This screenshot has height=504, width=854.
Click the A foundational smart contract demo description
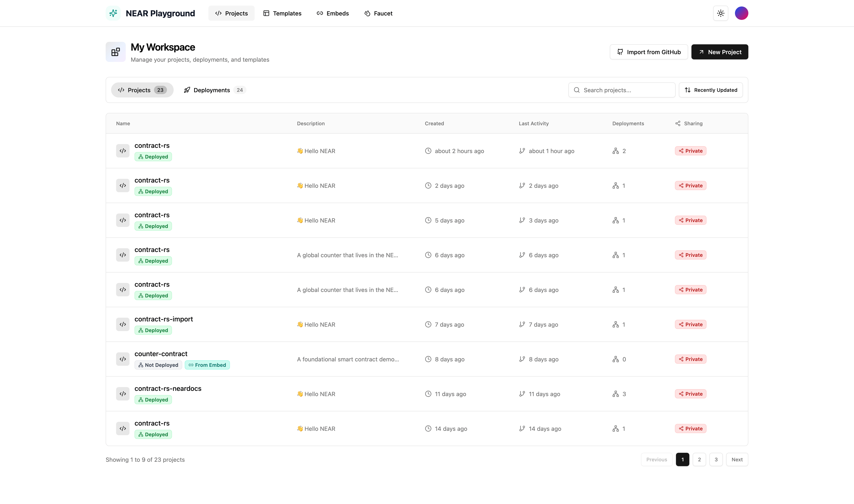point(348,359)
